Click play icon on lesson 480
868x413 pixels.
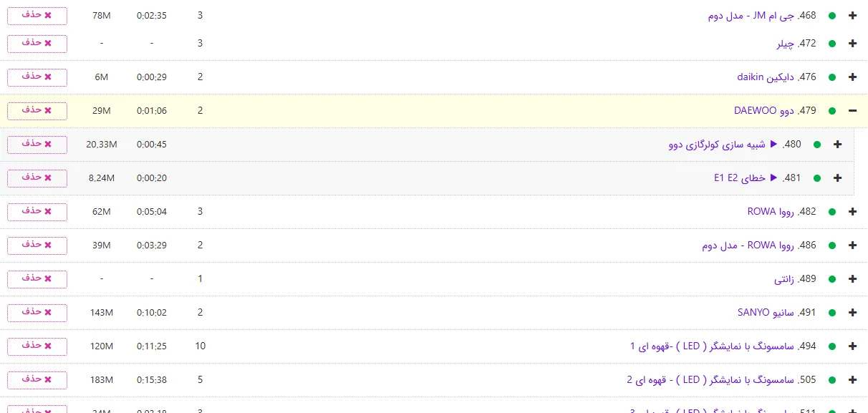[x=773, y=145]
